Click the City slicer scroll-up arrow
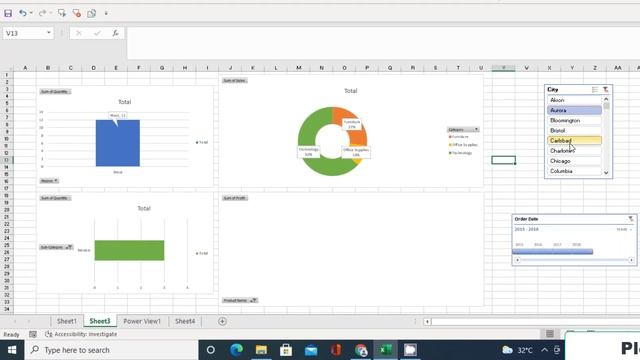The image size is (640, 360). pos(606,99)
